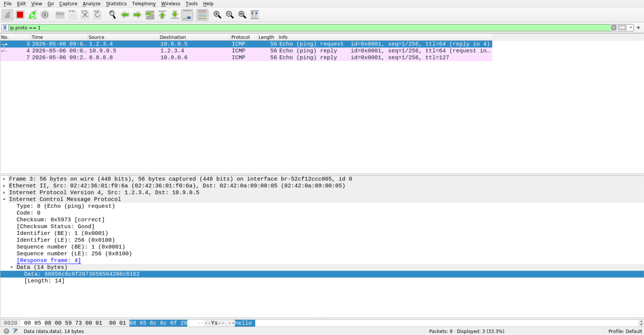644x335 pixels.
Task: Save this capture file icon
Action: [x=72, y=15]
